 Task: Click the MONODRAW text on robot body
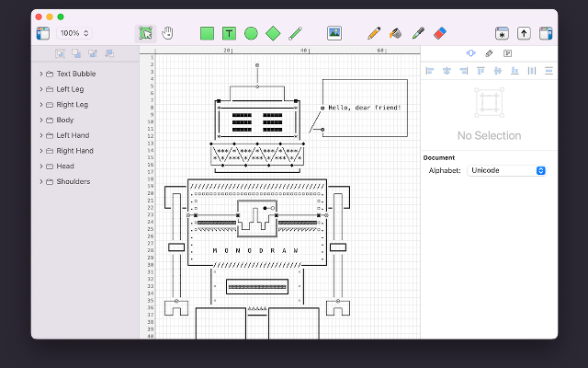coord(255,250)
